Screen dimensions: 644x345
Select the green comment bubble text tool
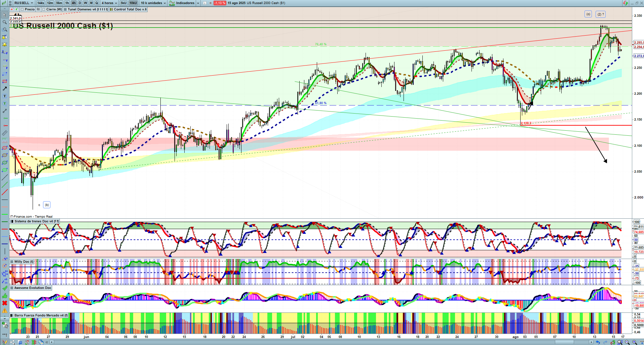tap(5, 103)
